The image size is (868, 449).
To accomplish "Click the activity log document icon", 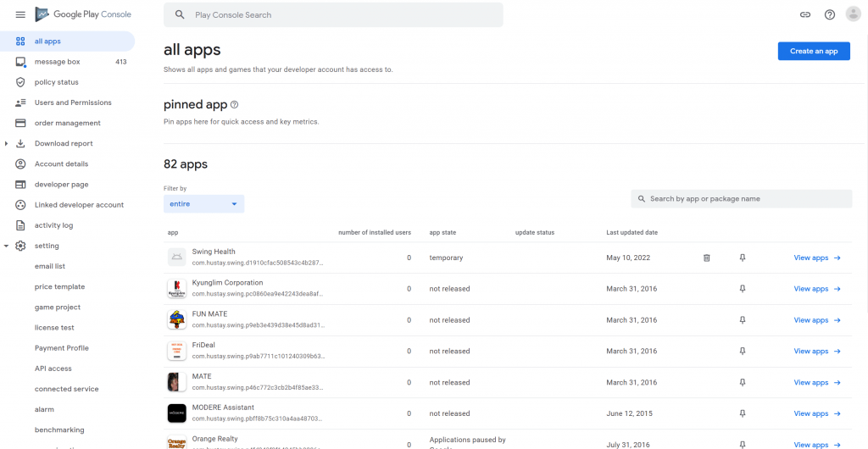I will [x=20, y=225].
